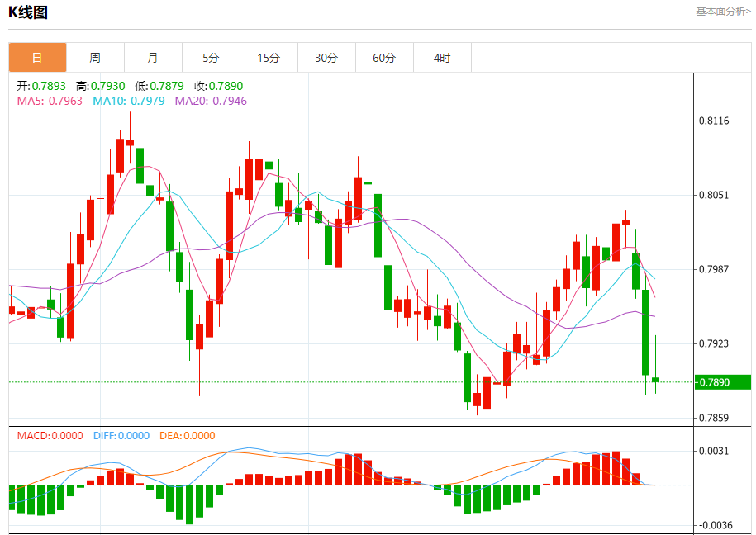Select the 30分 interval tab
Image resolution: width=756 pixels, height=535 pixels.
tap(327, 58)
